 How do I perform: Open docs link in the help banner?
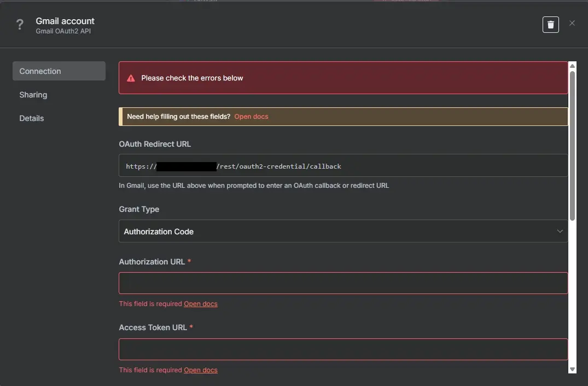click(251, 117)
